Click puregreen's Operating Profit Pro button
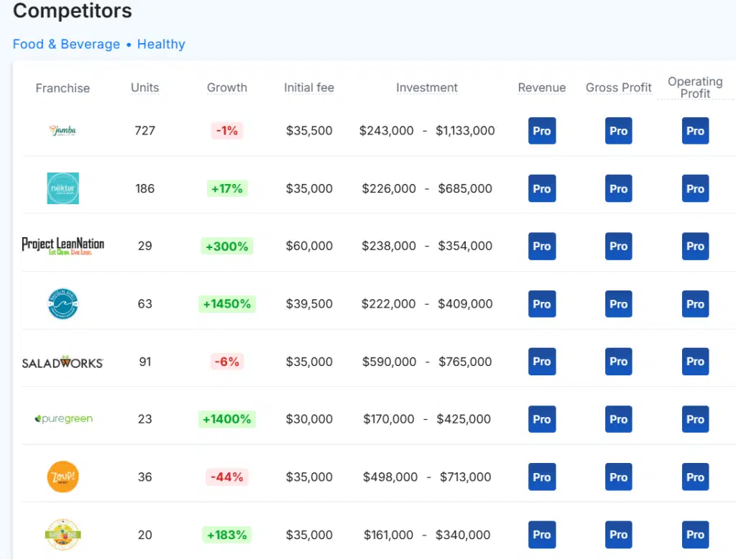This screenshot has height=560, width=736. pyautogui.click(x=695, y=419)
